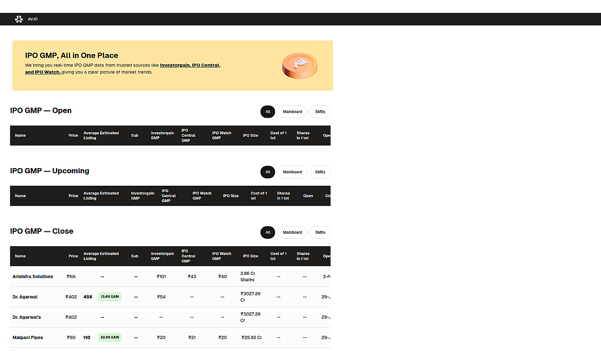Select Mainboard filter in IPO GMP Upcoming

click(x=293, y=172)
